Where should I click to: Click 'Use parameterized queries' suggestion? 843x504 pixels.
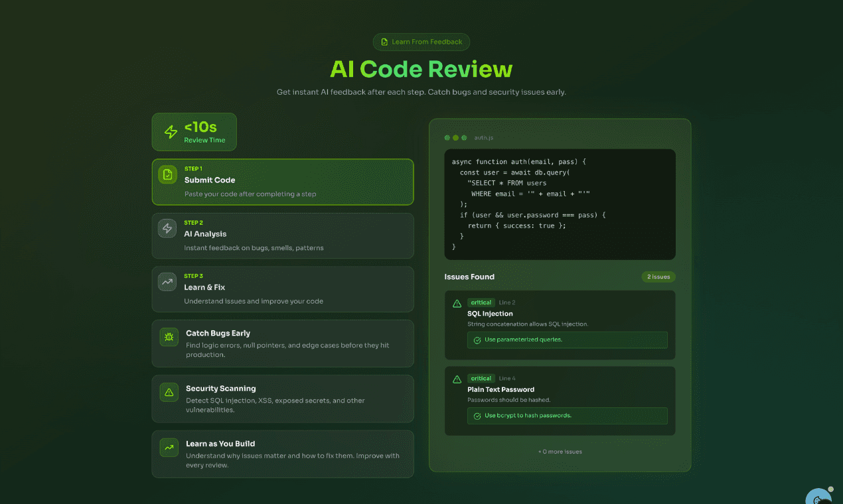point(567,340)
